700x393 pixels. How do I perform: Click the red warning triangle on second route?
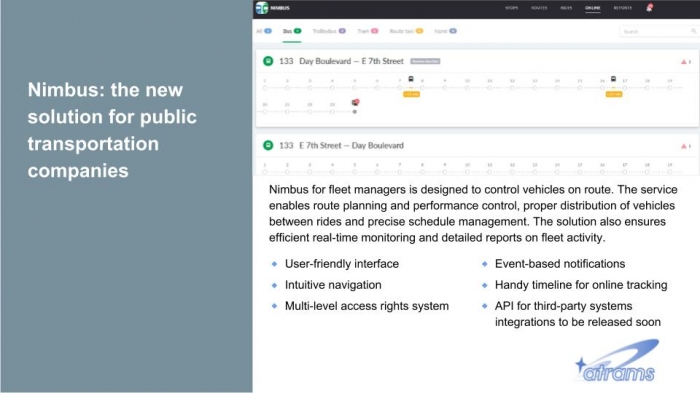(683, 146)
